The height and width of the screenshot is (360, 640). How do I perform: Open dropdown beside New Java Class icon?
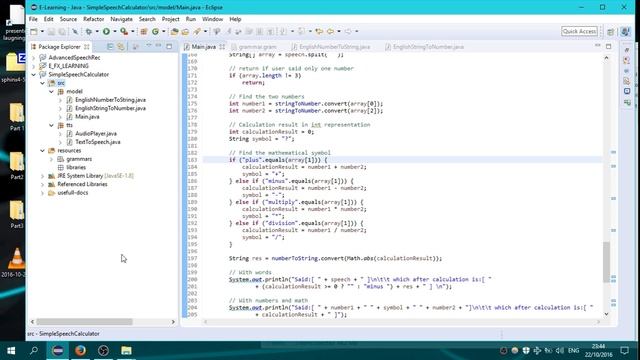(164, 31)
